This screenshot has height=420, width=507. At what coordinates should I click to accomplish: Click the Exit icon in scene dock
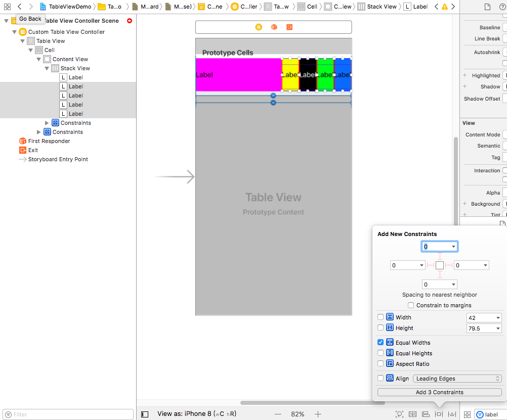tap(289, 27)
